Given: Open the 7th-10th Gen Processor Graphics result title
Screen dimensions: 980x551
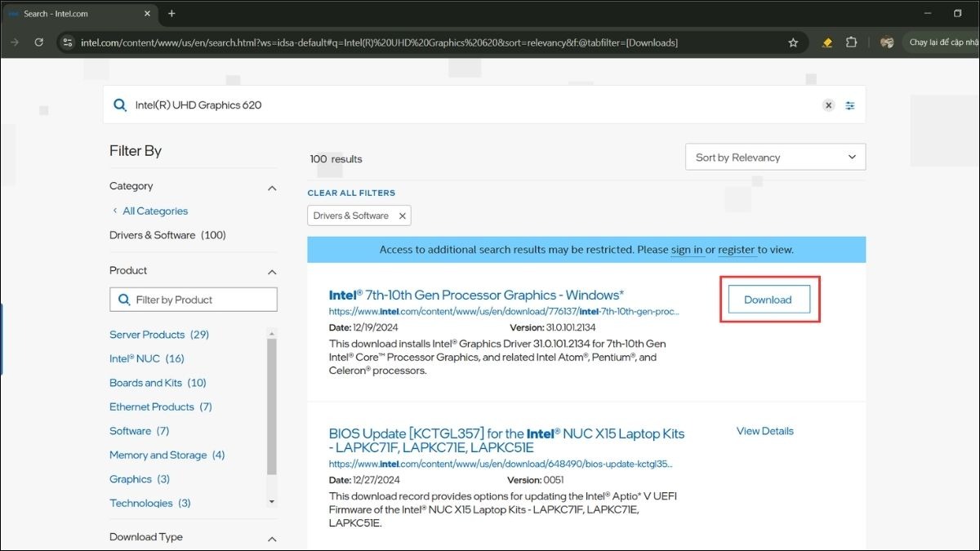Looking at the screenshot, I should point(476,295).
